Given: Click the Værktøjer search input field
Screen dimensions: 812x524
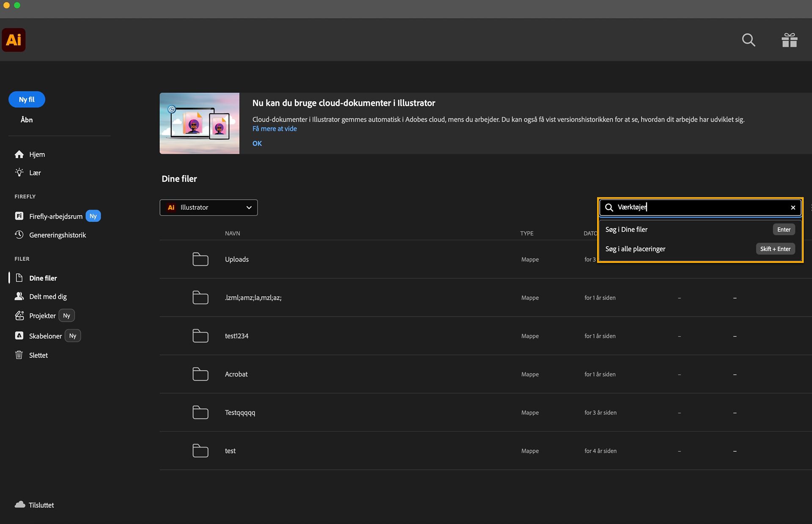Looking at the screenshot, I should [700, 207].
